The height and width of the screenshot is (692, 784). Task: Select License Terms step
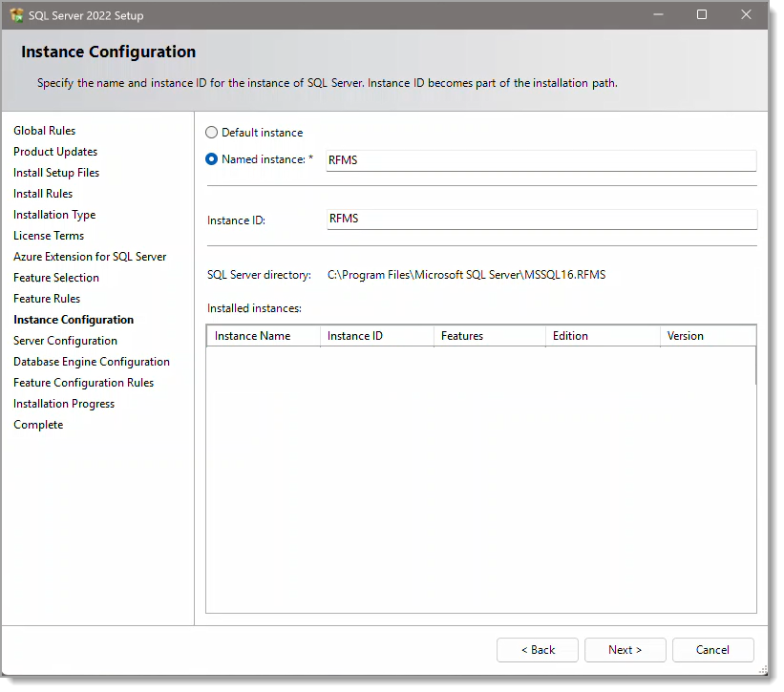point(49,236)
